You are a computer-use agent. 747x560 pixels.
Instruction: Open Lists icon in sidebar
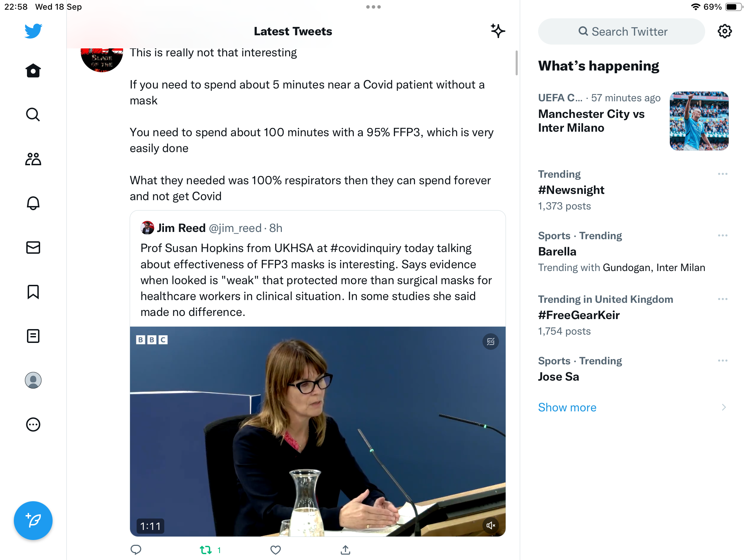[33, 336]
